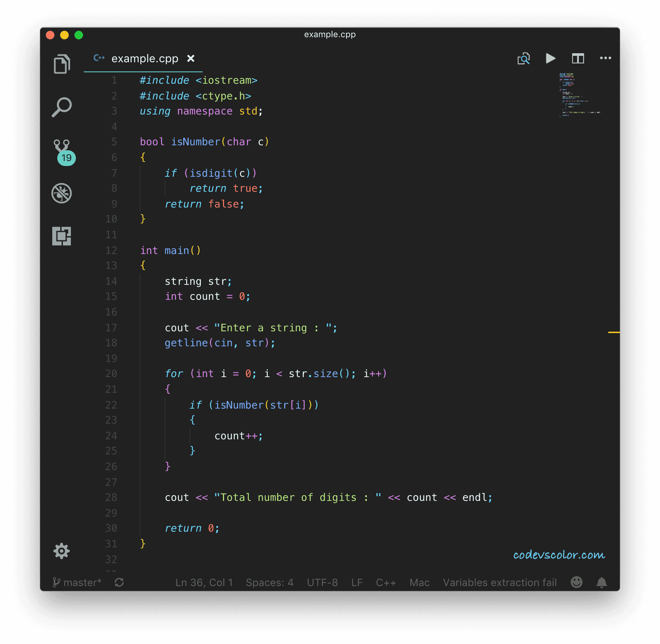Open the More Actions ellipsis menu
The height and width of the screenshot is (644, 660).
605,58
